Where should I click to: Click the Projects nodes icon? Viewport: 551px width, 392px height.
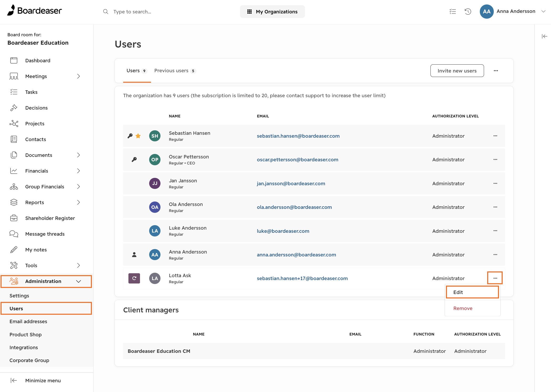tap(14, 123)
